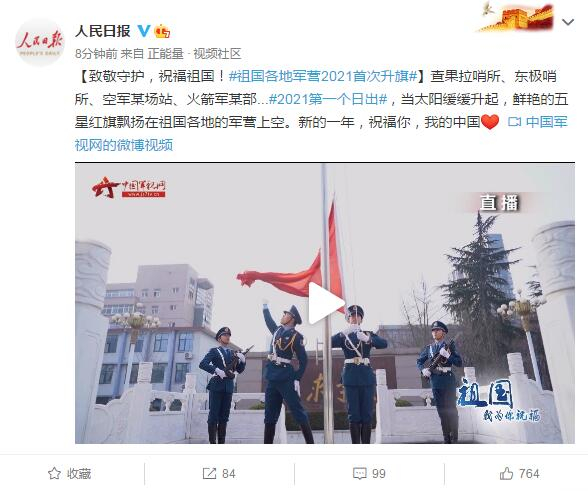This screenshot has width=588, height=491.
Task: Click the gold membership crown badge
Action: tap(162, 31)
